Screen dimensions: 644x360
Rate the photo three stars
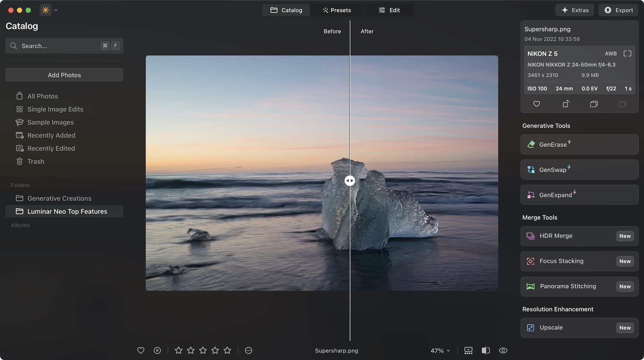(x=203, y=351)
